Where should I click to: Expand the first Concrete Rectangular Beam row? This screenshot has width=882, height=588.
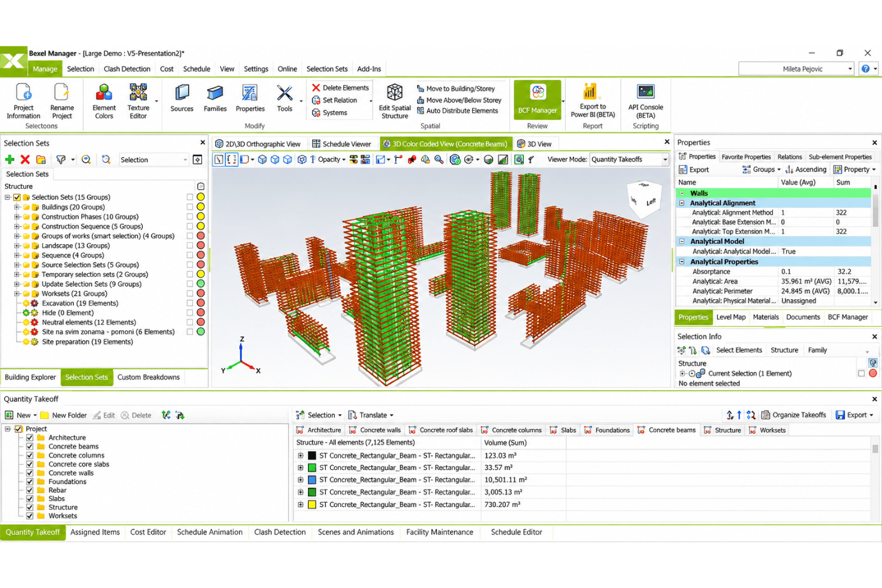pyautogui.click(x=300, y=455)
